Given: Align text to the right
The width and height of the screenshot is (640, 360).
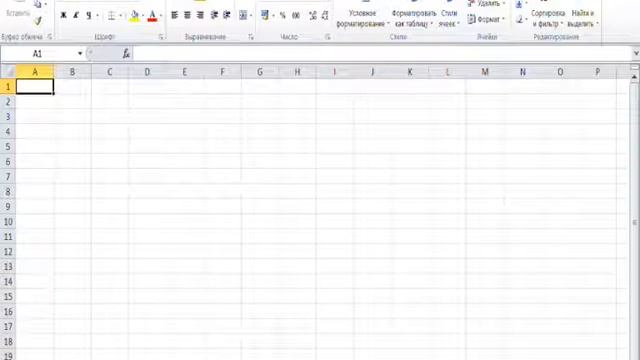Looking at the screenshot, I should 200,16.
